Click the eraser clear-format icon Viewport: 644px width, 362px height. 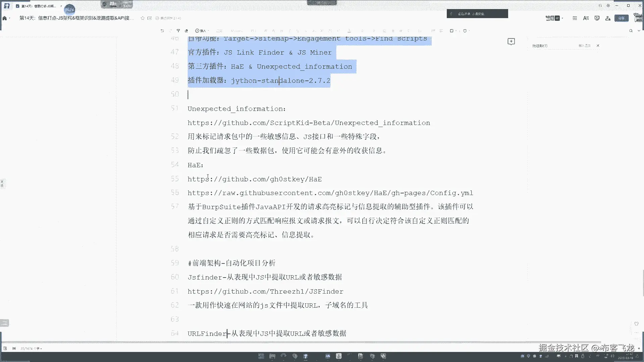[x=186, y=31]
